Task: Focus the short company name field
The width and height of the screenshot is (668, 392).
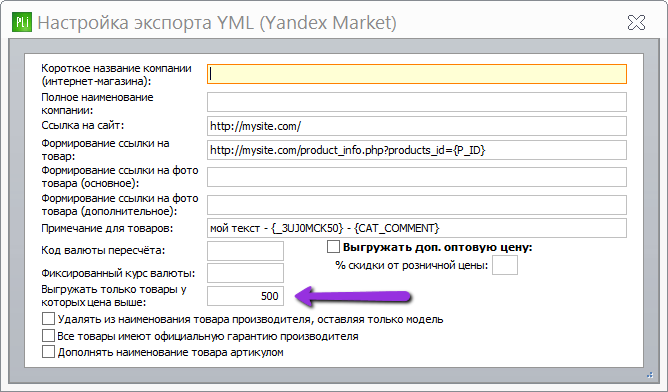Action: [417, 74]
